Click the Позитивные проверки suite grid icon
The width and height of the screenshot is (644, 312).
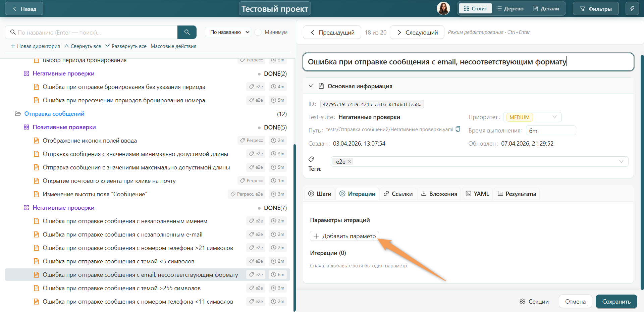pyautogui.click(x=26, y=127)
